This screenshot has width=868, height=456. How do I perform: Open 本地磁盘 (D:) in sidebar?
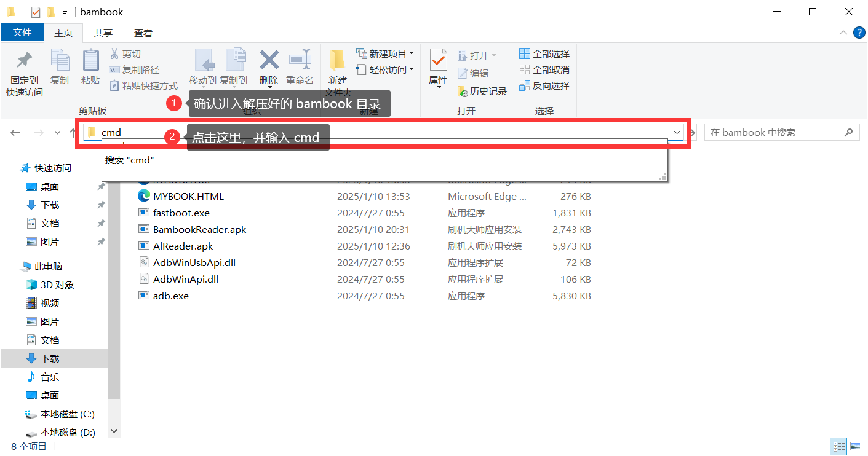click(60, 432)
